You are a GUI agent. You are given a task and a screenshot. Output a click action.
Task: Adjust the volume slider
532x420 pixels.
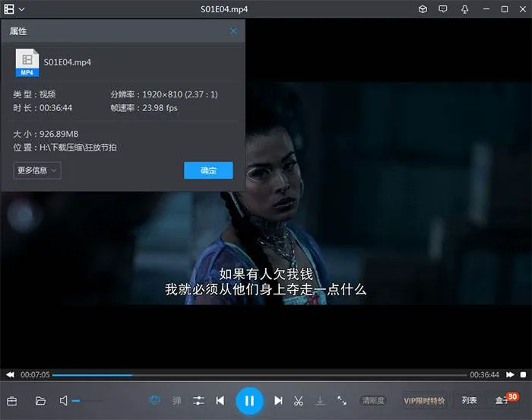[87, 401]
